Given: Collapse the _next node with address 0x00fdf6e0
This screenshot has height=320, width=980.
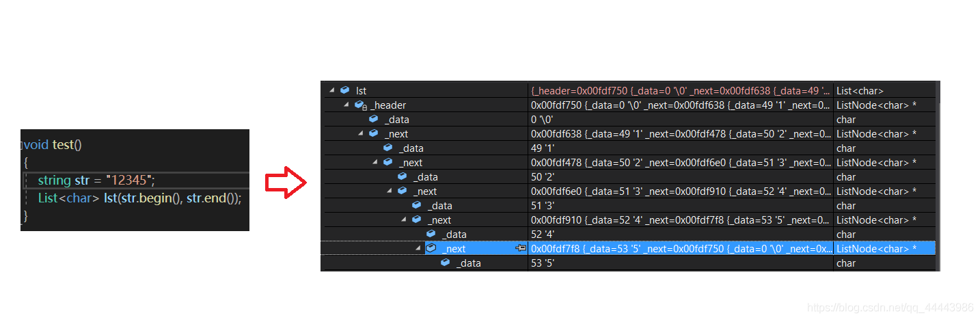Looking at the screenshot, I should [x=389, y=191].
